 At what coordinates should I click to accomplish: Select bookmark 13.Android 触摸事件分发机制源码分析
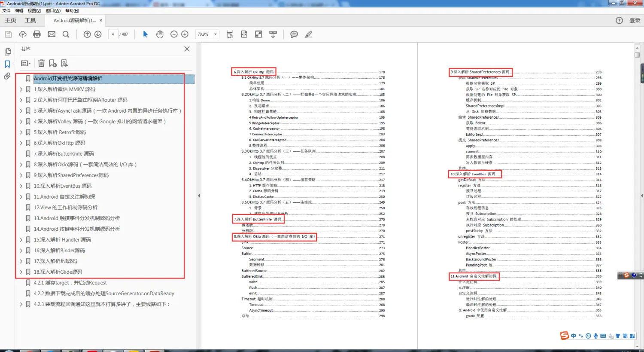77,218
